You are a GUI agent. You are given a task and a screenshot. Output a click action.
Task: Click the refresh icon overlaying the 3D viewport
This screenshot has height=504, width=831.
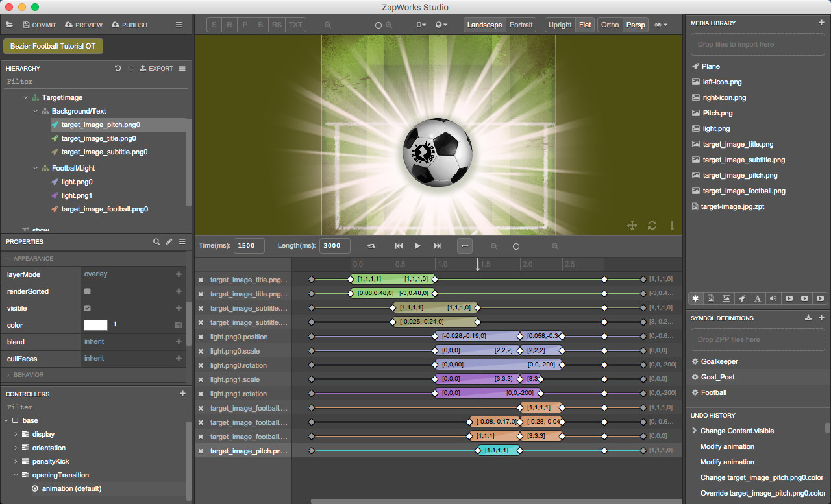point(652,225)
